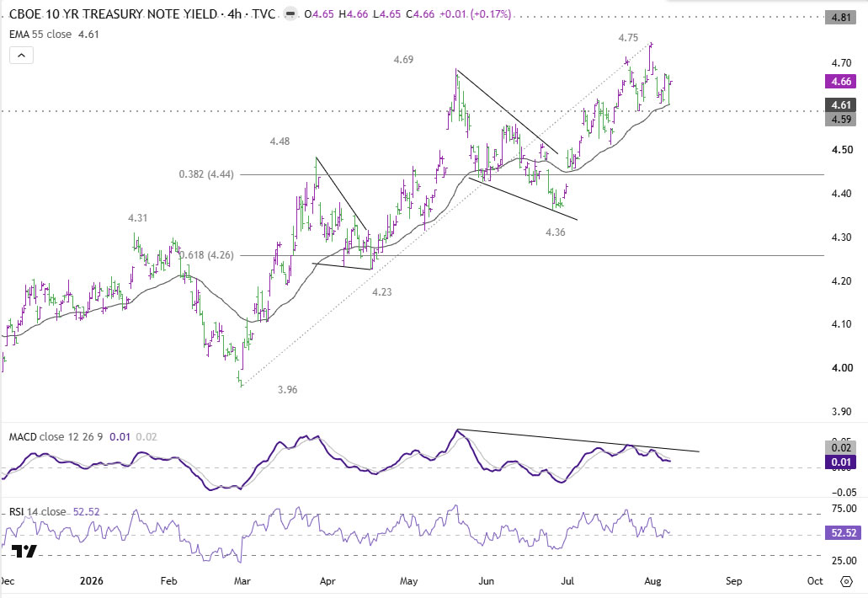Screen dimensions: 868x598
Task: Collapse the indicator legend chevron button
Action: (x=21, y=56)
